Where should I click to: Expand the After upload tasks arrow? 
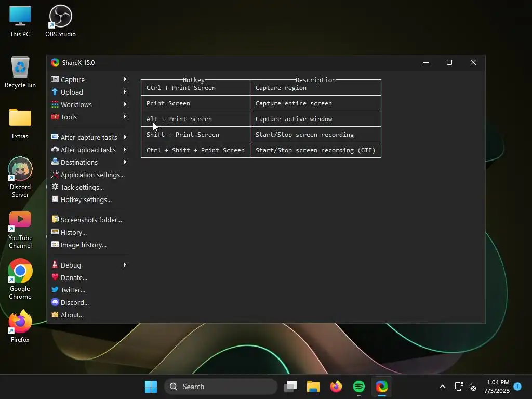tap(125, 149)
